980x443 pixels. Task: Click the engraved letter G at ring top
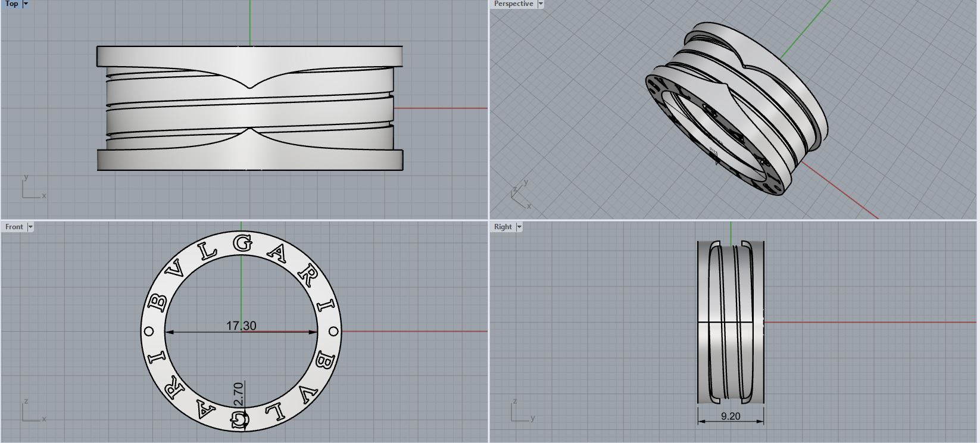[x=242, y=243]
